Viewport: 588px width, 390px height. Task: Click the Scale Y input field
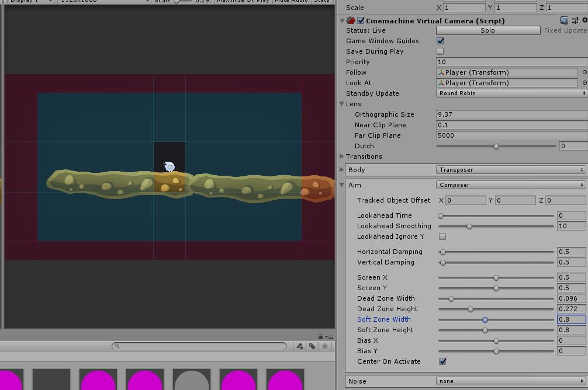tap(516, 8)
